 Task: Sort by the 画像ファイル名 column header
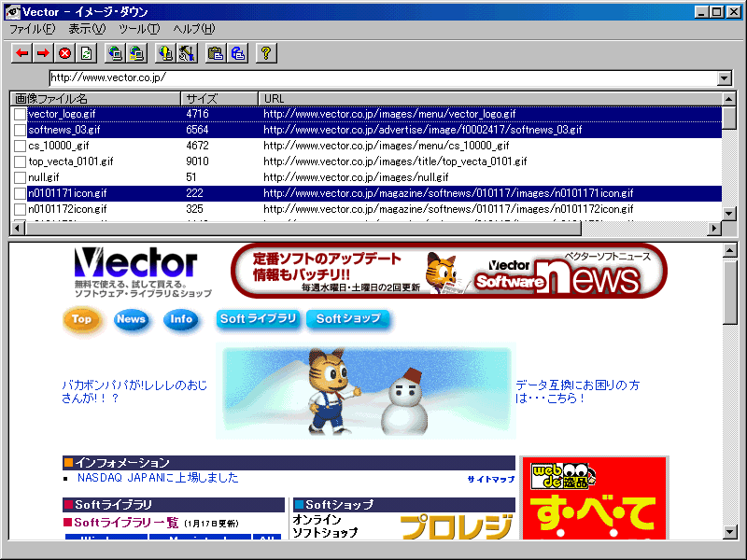point(95,99)
